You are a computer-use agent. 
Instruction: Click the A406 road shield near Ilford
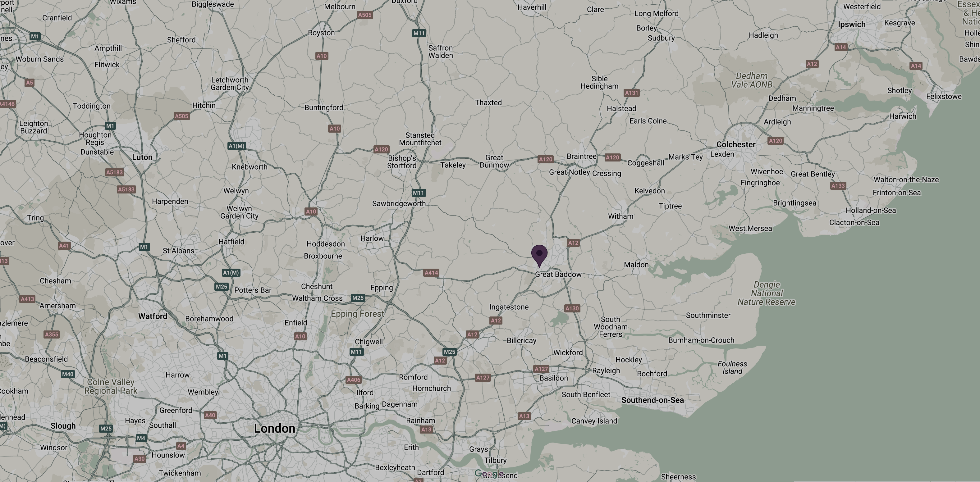tap(353, 380)
